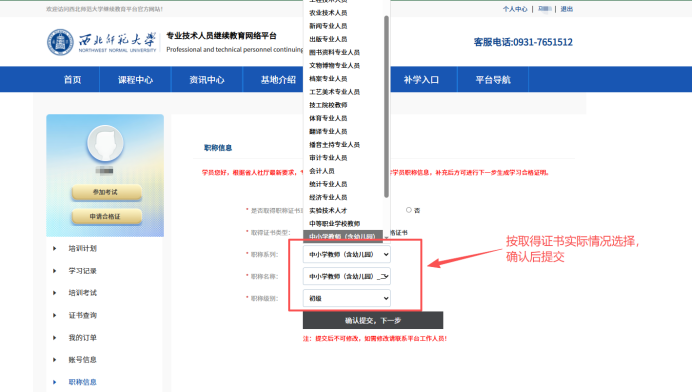Click the 职称信息 section heading

(218, 148)
